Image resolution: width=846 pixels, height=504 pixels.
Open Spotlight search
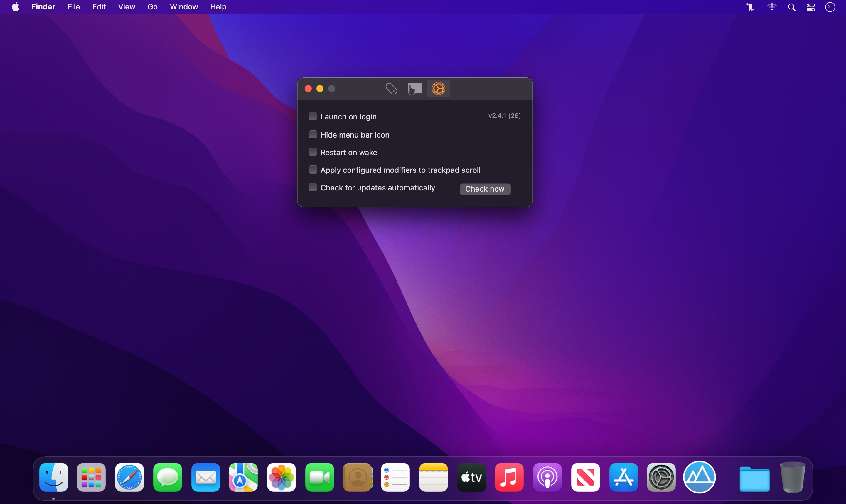(792, 7)
